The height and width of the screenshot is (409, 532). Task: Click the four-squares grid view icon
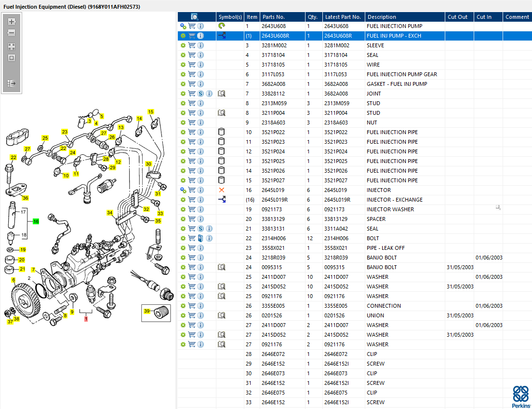point(12,47)
